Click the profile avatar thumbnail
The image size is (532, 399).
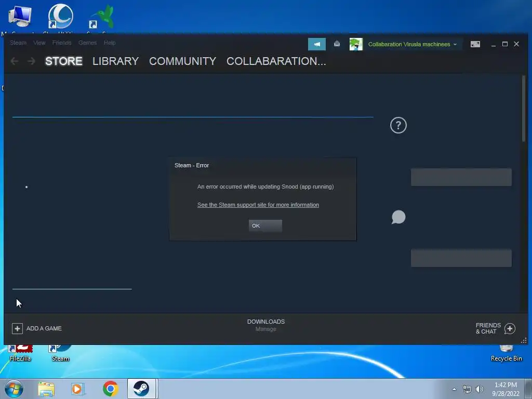(x=356, y=44)
